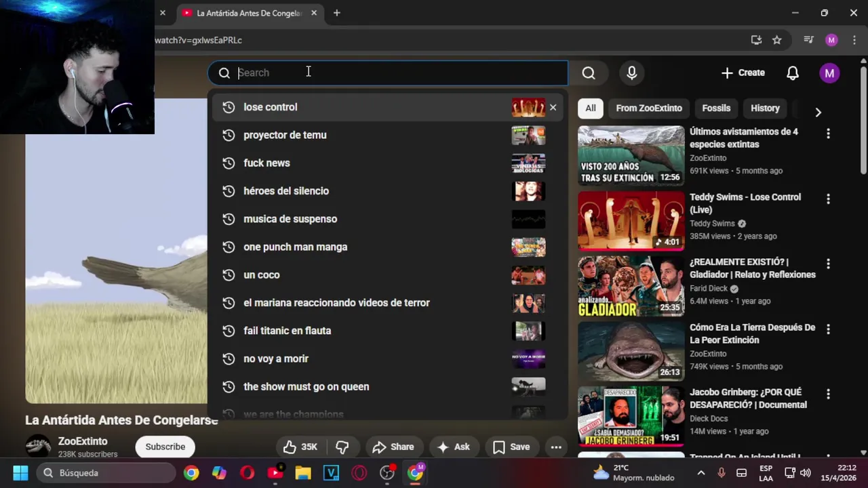Click the browser address bar URL
The width and height of the screenshot is (868, 488).
[198, 40]
